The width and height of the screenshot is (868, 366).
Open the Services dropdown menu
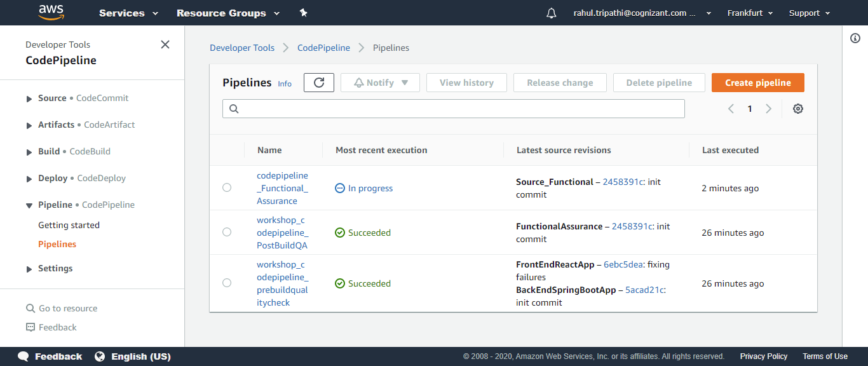pos(129,13)
